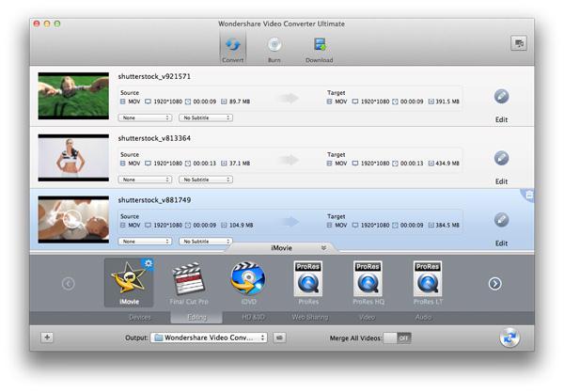Screen dimensions: 564x392
Task: Switch to the Audio format tab
Action: pyautogui.click(x=423, y=318)
